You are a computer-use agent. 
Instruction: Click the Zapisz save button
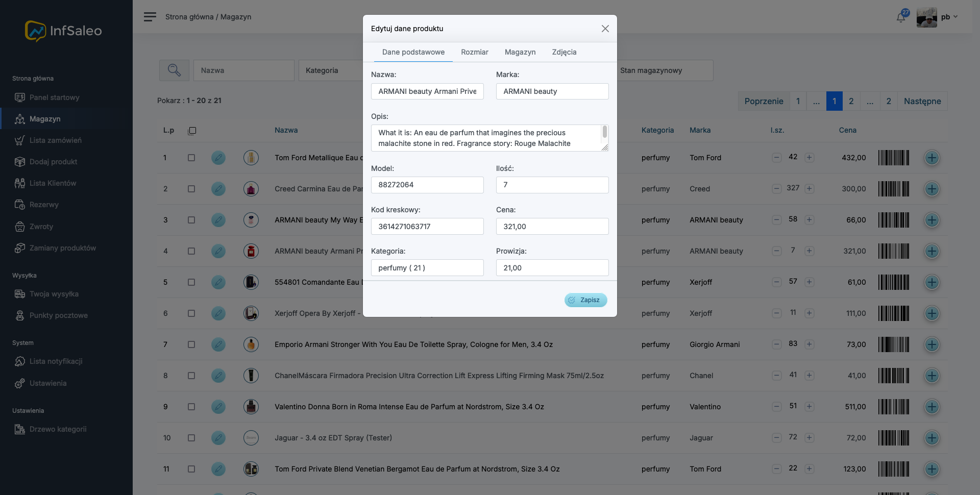pyautogui.click(x=586, y=300)
